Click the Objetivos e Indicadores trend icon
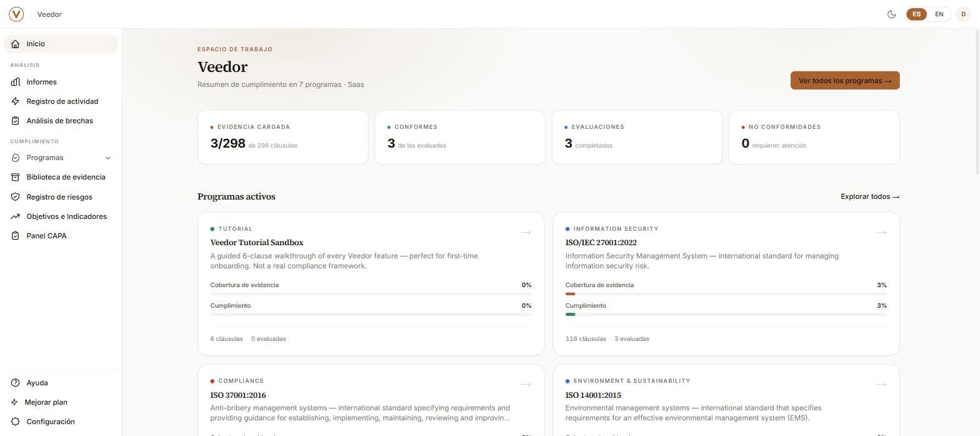Screen dimensions: 980x436 16,216
